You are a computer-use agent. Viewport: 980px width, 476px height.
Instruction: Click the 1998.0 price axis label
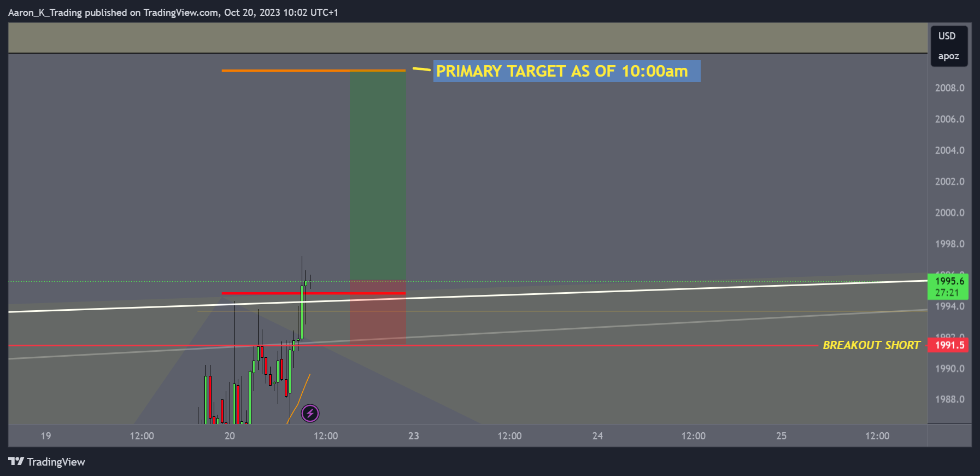pyautogui.click(x=949, y=244)
